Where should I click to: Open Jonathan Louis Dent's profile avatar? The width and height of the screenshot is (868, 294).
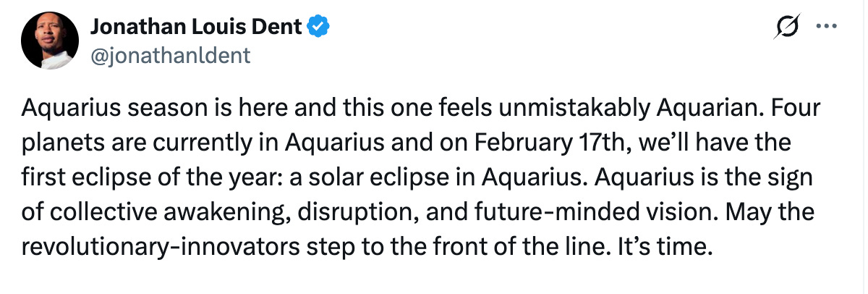pyautogui.click(x=49, y=41)
